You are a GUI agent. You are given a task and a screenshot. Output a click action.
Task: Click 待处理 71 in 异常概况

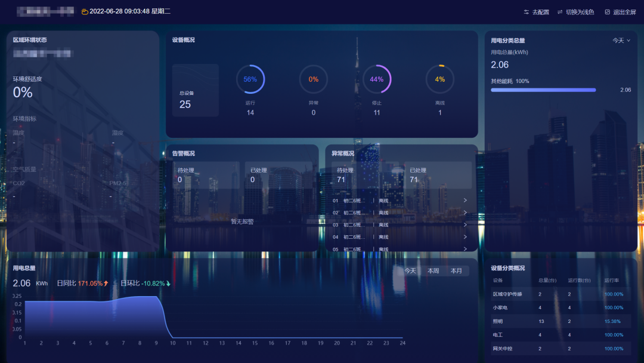click(x=365, y=175)
